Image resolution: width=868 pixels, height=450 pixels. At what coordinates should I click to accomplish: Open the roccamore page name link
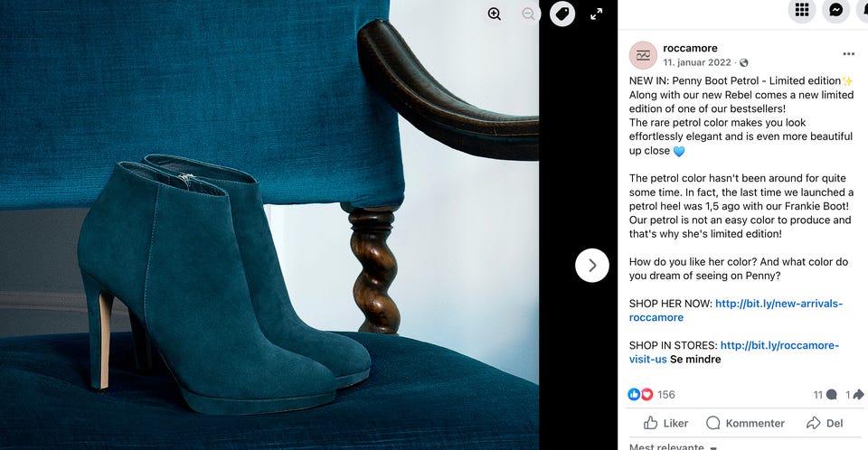(690, 48)
